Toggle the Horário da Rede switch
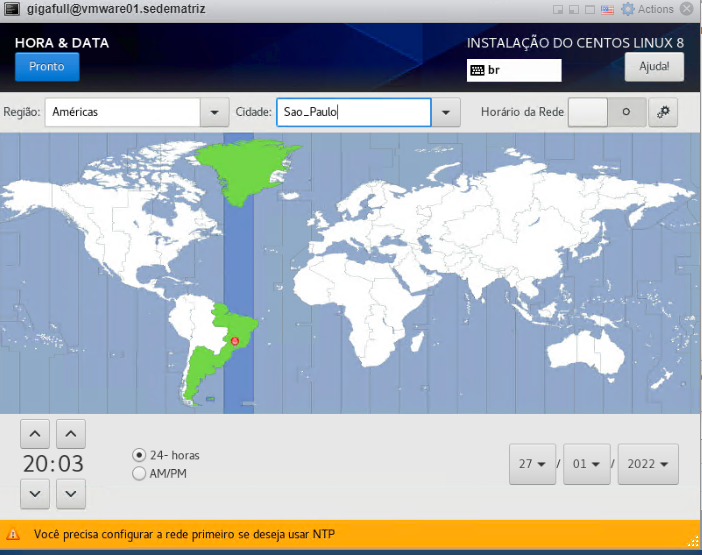Image resolution: width=702 pixels, height=555 pixels. click(x=607, y=112)
